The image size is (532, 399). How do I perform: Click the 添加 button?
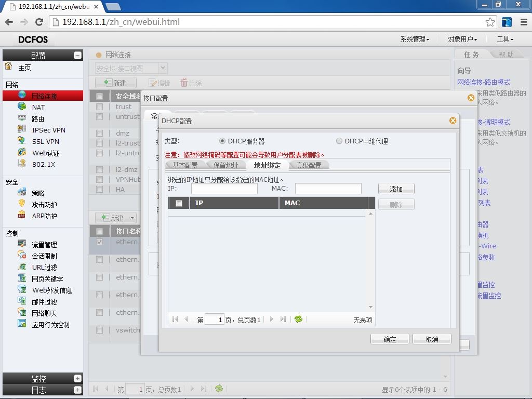tap(396, 189)
